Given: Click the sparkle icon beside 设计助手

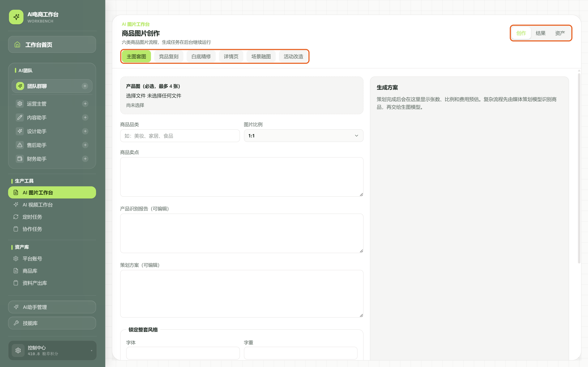Looking at the screenshot, I should (20, 131).
